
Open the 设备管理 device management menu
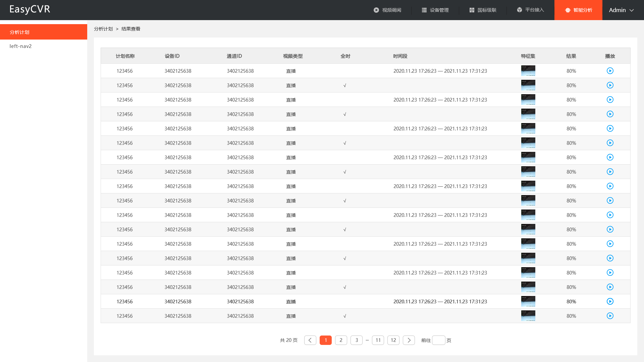pyautogui.click(x=435, y=10)
